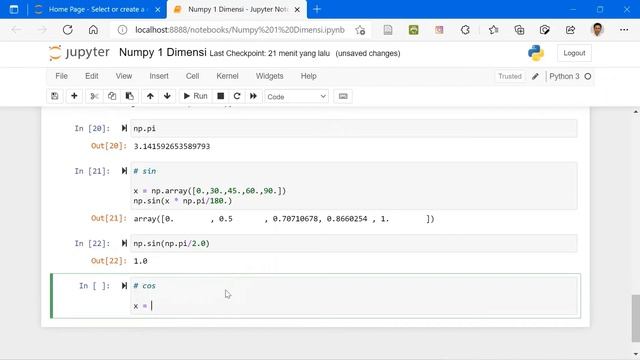Run cell In [20] using its run icon
The height and width of the screenshot is (360, 640).
[x=124, y=128]
